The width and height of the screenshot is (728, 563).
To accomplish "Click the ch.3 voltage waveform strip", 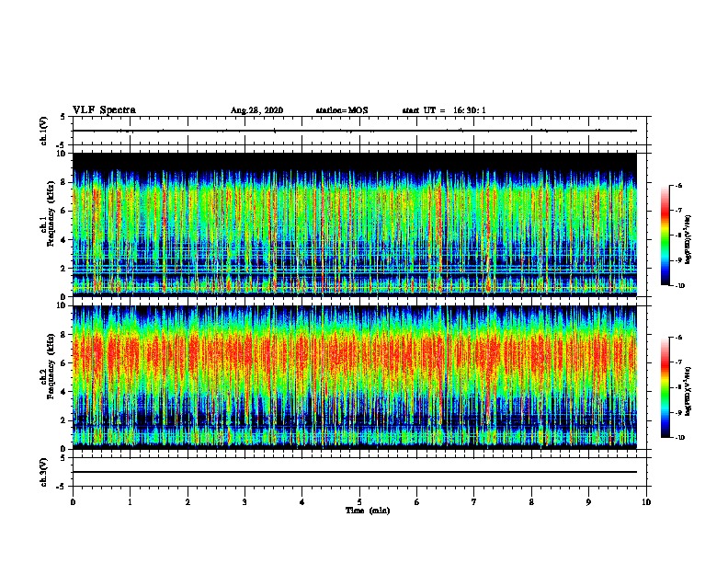I will pos(359,472).
